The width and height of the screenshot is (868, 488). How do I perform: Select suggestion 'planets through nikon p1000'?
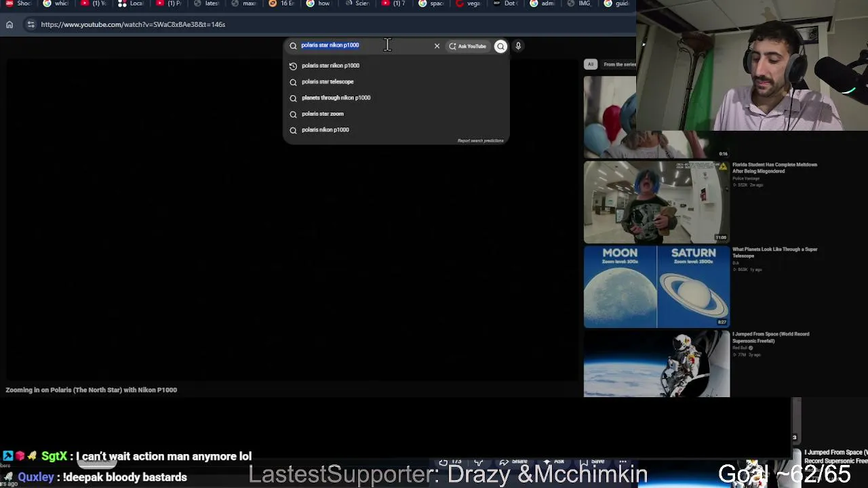click(x=396, y=98)
